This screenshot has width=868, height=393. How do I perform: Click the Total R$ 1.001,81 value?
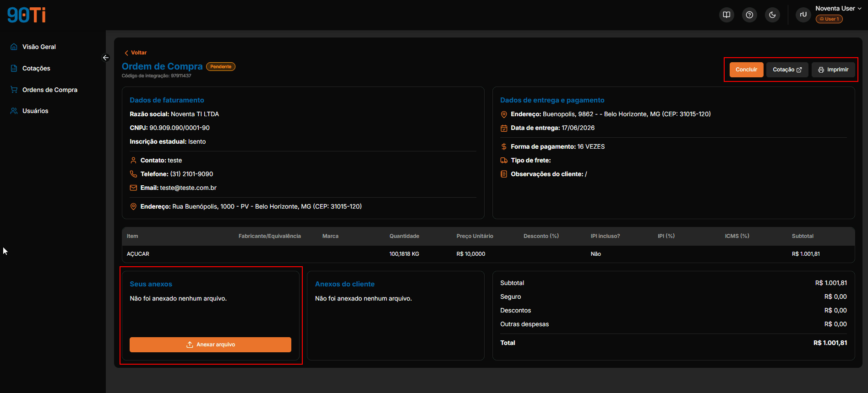[x=830, y=343]
